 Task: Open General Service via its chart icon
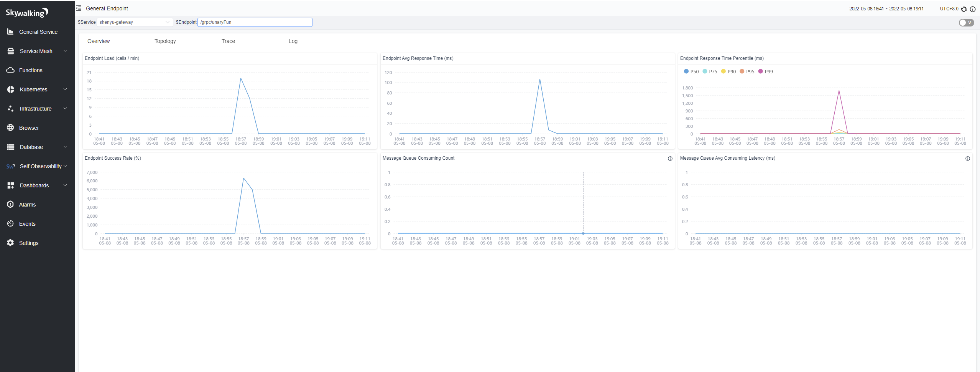point(10,32)
